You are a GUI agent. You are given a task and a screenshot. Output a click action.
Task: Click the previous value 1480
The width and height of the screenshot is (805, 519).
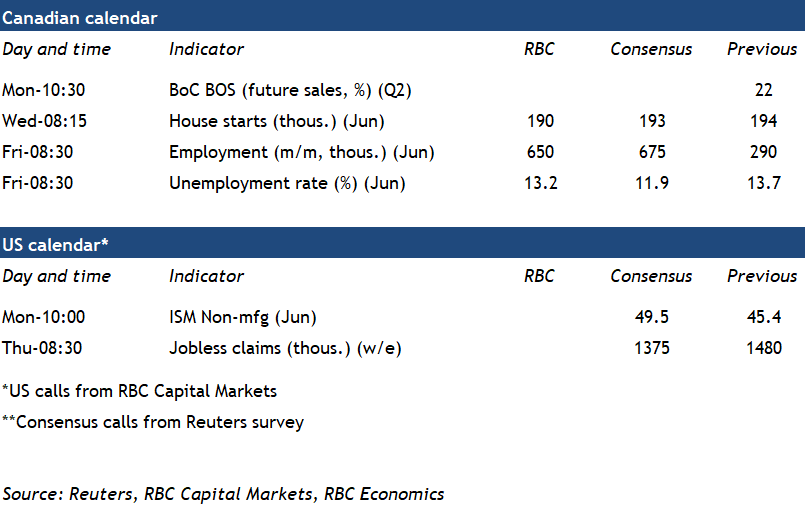(x=762, y=348)
